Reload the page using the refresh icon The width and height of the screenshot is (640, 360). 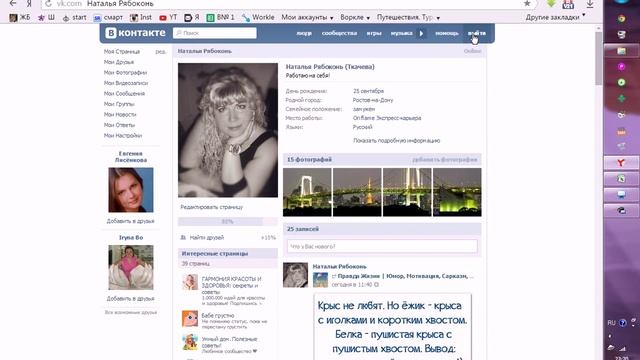(48, 4)
